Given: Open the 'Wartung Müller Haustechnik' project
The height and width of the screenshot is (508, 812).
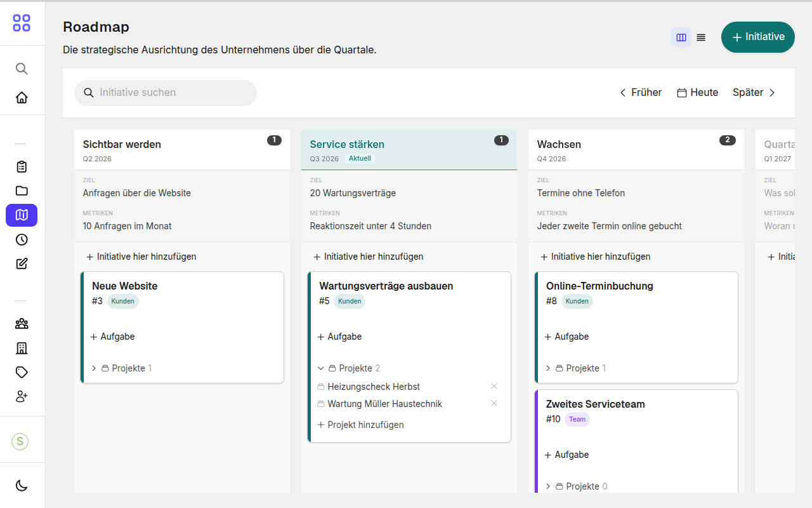Looking at the screenshot, I should (385, 404).
